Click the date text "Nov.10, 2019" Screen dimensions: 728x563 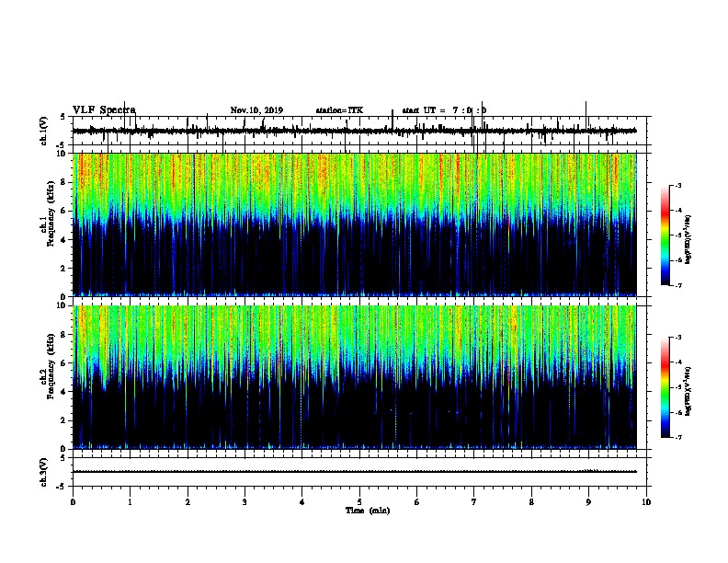[x=256, y=110]
